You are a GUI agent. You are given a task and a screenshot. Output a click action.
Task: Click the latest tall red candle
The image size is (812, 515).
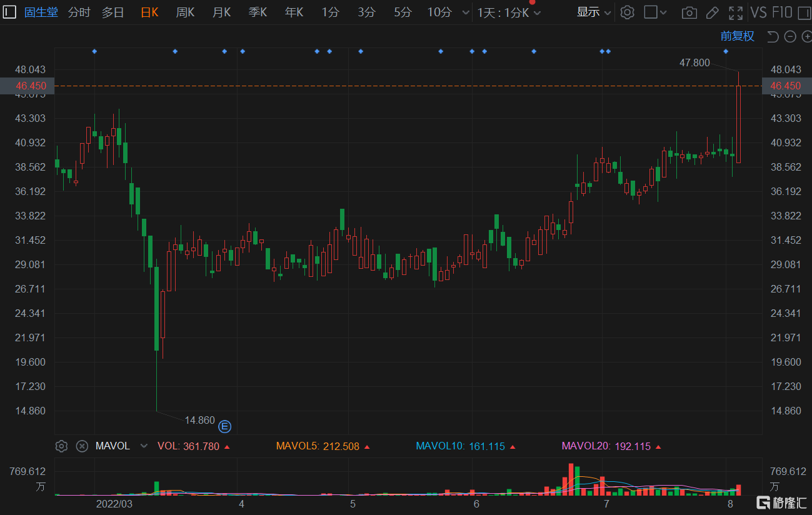738,124
